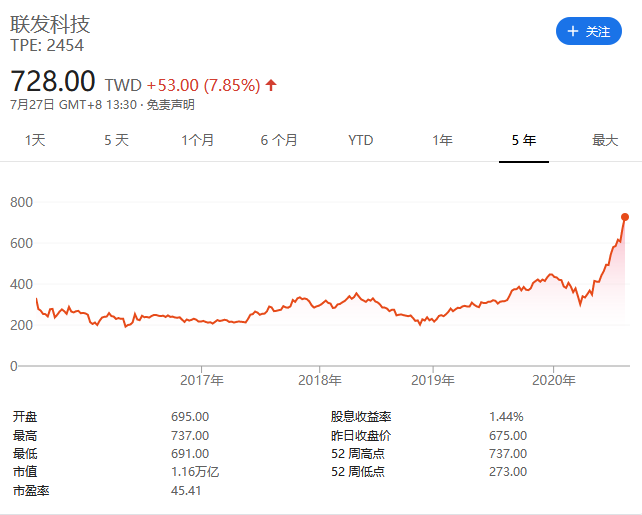Click the red endpoint dot on chart

[x=625, y=217]
